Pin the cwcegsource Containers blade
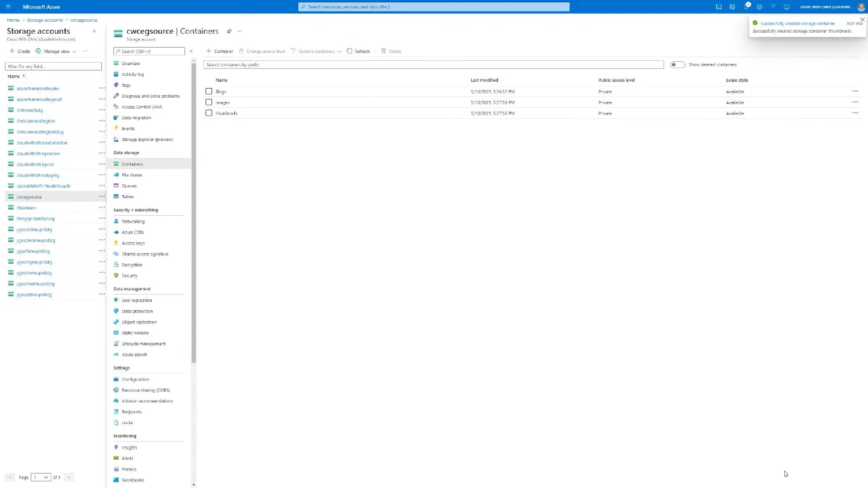This screenshot has width=868, height=488. click(x=229, y=31)
